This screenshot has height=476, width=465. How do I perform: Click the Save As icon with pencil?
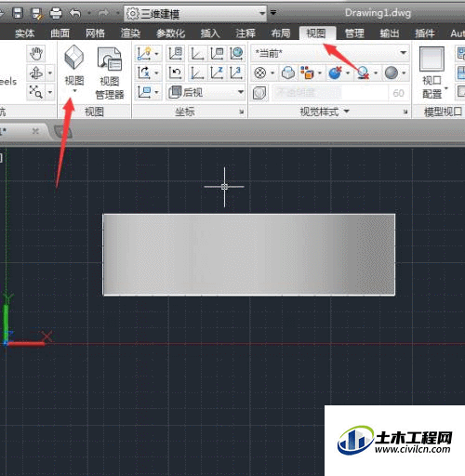click(37, 13)
